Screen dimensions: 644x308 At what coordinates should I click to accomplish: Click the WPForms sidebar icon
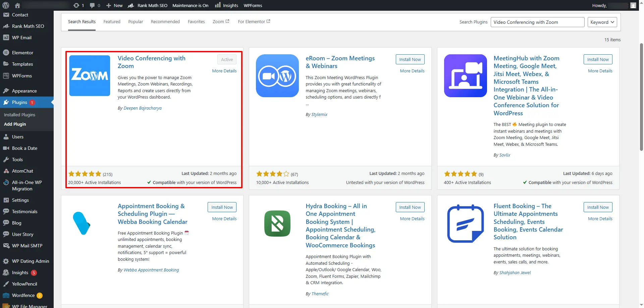click(x=6, y=76)
